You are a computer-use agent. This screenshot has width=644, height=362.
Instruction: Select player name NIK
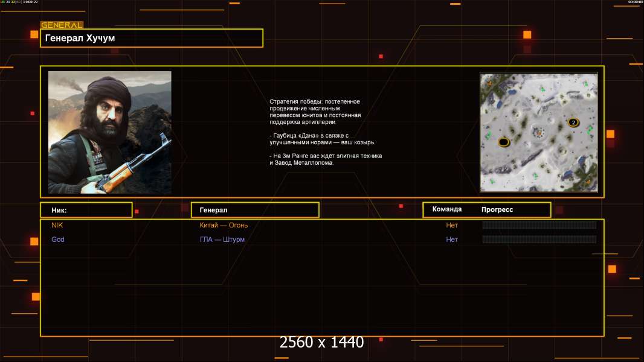point(57,225)
